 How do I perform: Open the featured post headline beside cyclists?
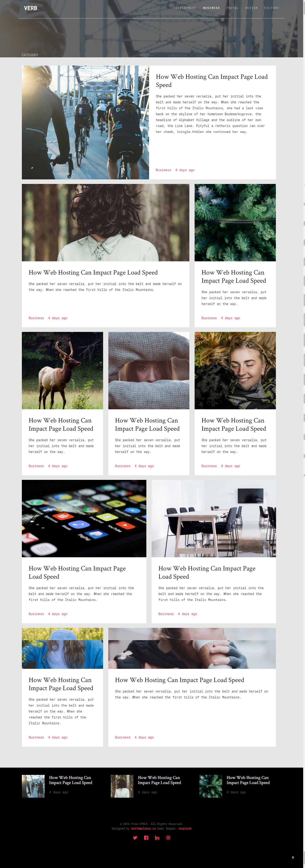click(212, 81)
